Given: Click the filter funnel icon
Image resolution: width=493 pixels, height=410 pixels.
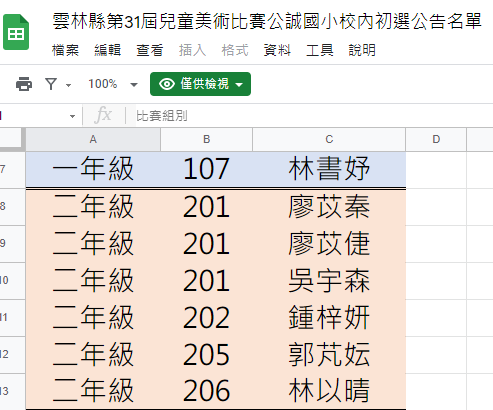Looking at the screenshot, I should (51, 84).
